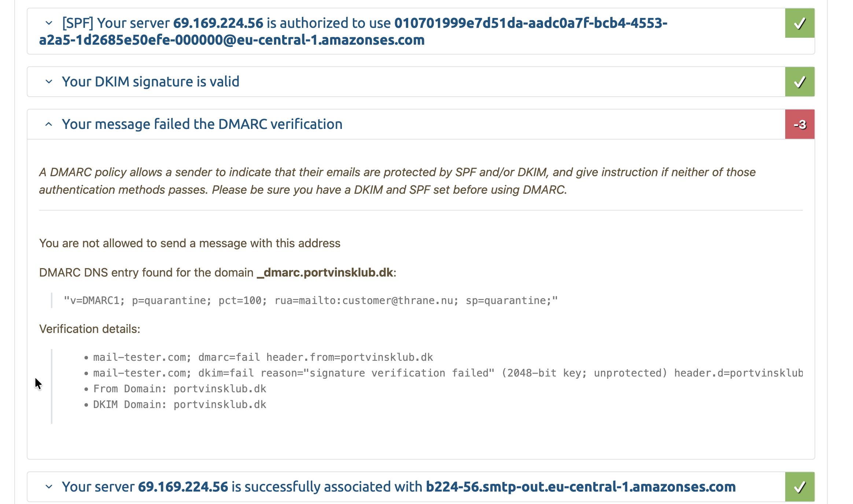
Task: Click the red -3 DMARC score badge
Action: coord(800,125)
